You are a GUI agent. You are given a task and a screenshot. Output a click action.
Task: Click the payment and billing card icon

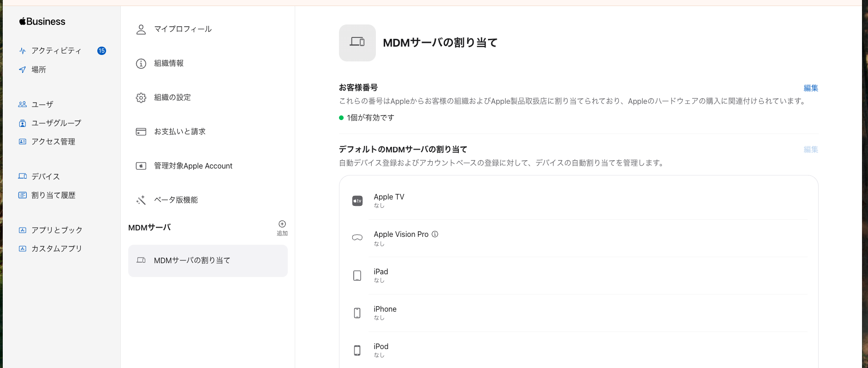pos(141,132)
